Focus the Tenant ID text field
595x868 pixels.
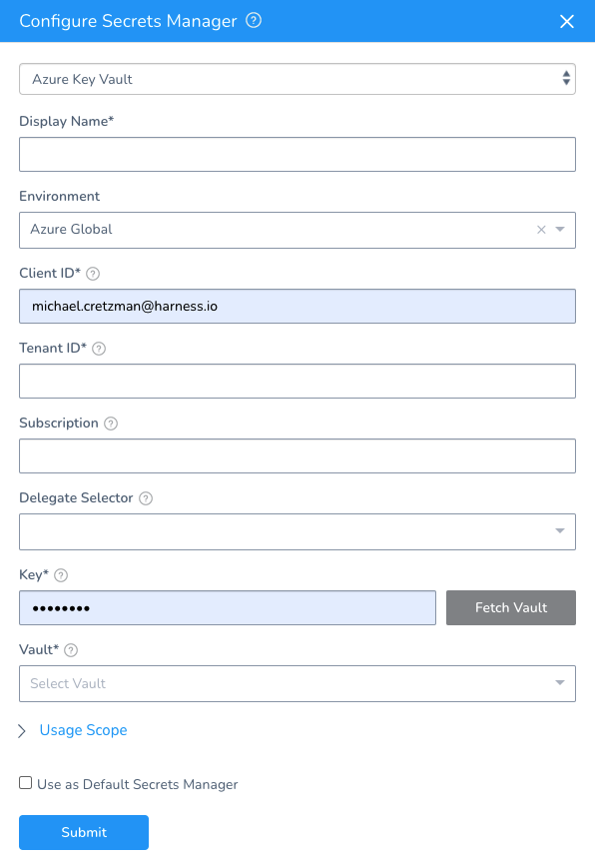pos(297,381)
